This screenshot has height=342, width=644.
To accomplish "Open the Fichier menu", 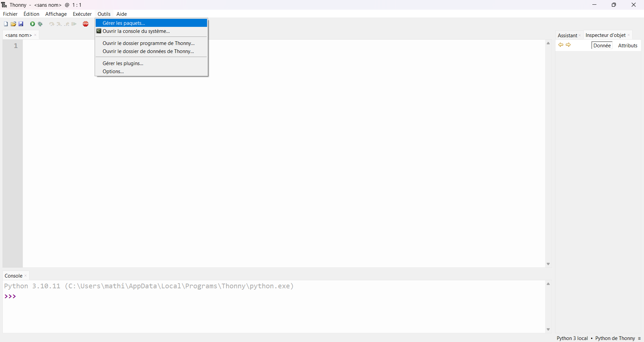I will 10,14.
